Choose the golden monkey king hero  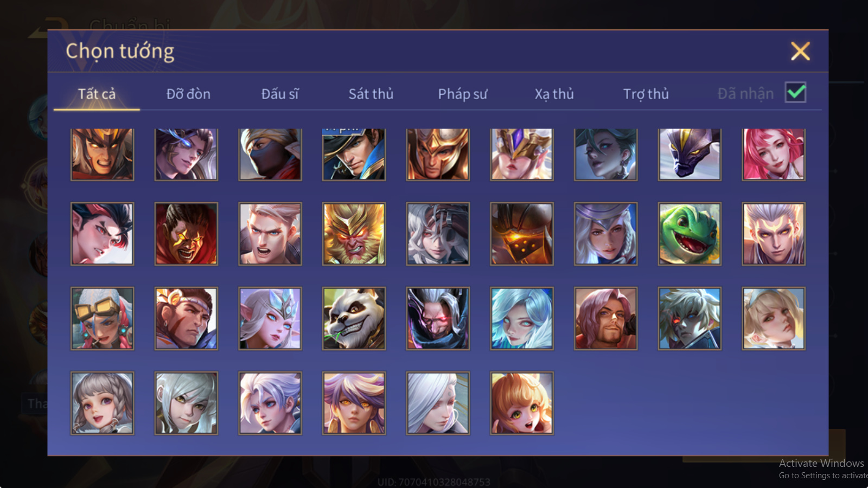(354, 234)
